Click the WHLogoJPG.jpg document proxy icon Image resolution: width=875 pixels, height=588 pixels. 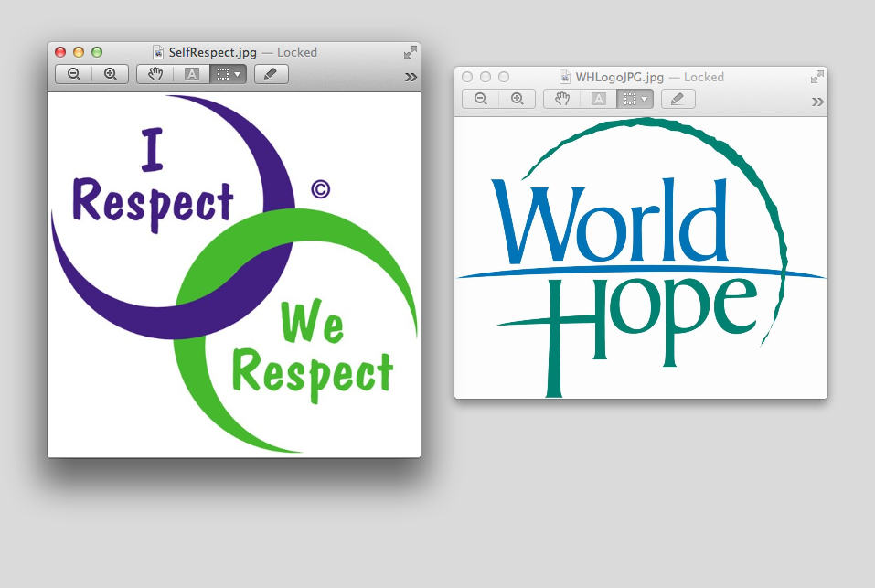565,77
